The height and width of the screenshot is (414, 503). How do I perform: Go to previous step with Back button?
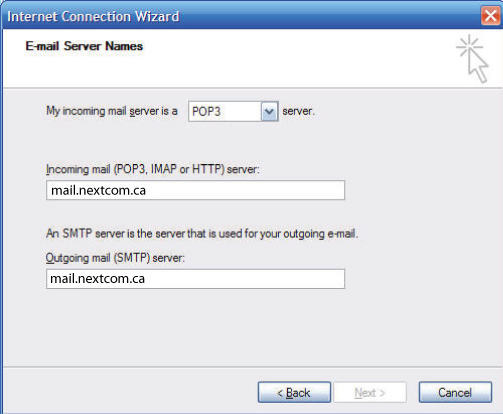(294, 392)
